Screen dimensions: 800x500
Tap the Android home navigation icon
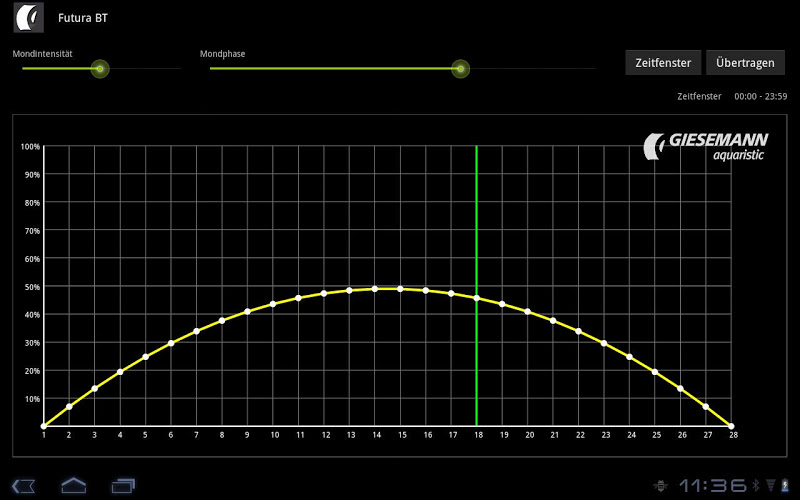pyautogui.click(x=73, y=485)
